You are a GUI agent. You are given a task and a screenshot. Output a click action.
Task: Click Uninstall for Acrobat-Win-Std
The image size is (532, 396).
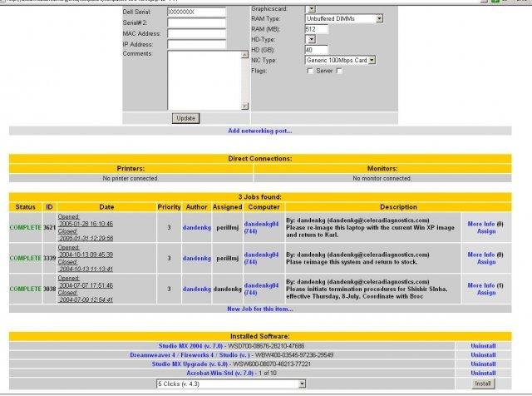483,373
